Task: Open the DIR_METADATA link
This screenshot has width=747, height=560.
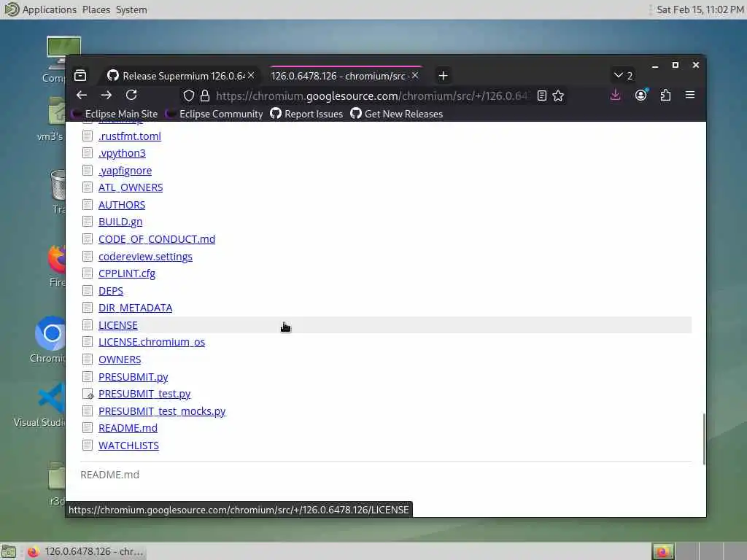Action: pyautogui.click(x=135, y=308)
